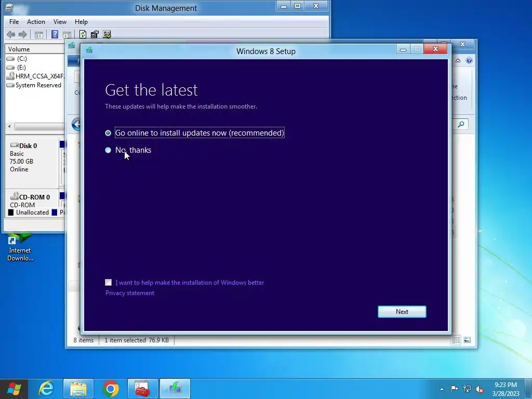Viewport: 532px width, 399px height.
Task: Open red toolbox app on taskbar
Action: [x=142, y=389]
